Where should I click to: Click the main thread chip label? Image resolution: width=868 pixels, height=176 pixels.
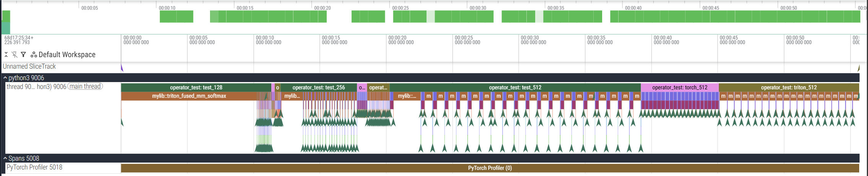(x=85, y=87)
